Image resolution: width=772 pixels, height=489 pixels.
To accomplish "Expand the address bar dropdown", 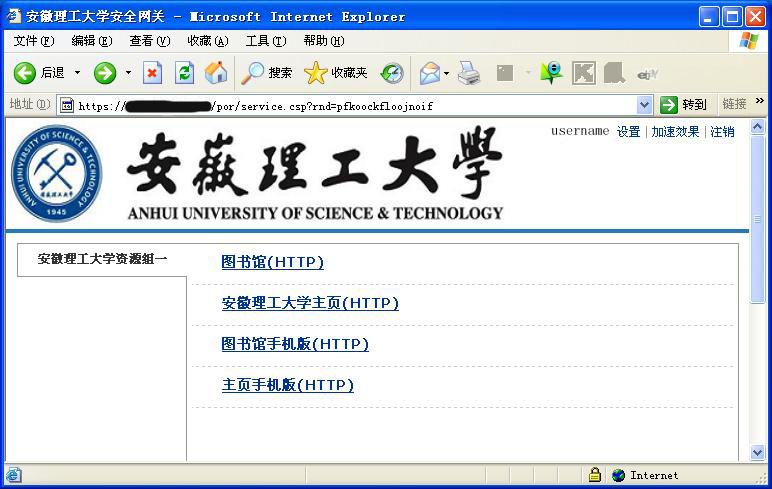I will point(644,105).
